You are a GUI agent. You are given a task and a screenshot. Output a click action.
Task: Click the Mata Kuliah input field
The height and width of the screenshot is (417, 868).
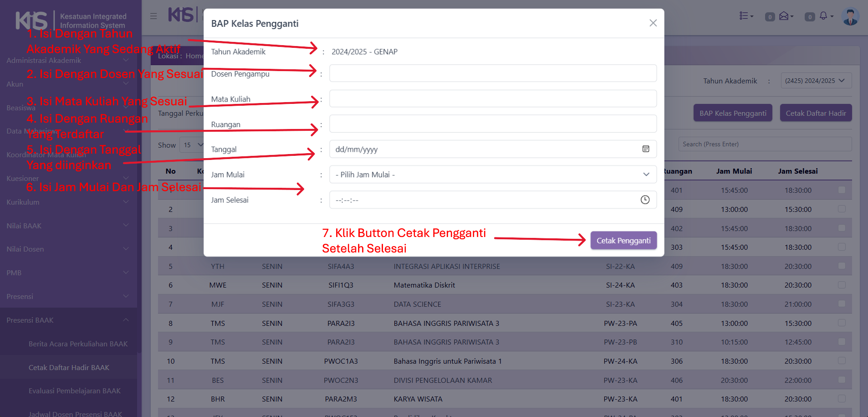tap(493, 99)
